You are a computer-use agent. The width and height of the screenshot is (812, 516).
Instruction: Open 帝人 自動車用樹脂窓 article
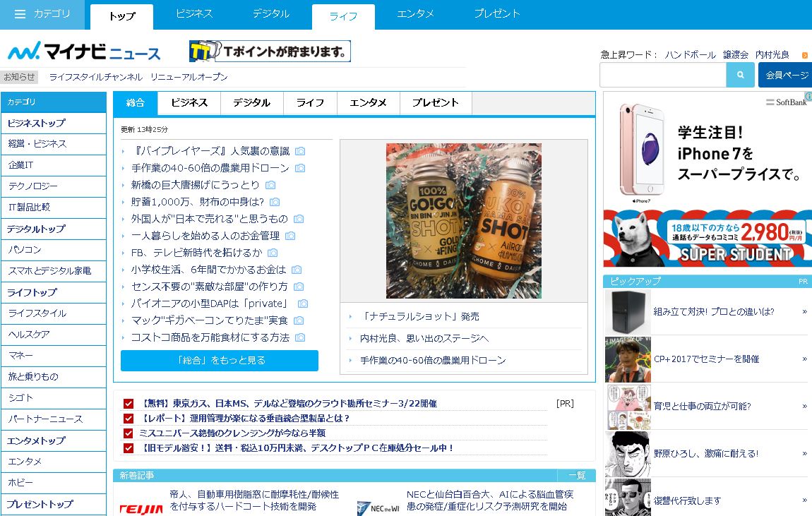254,500
